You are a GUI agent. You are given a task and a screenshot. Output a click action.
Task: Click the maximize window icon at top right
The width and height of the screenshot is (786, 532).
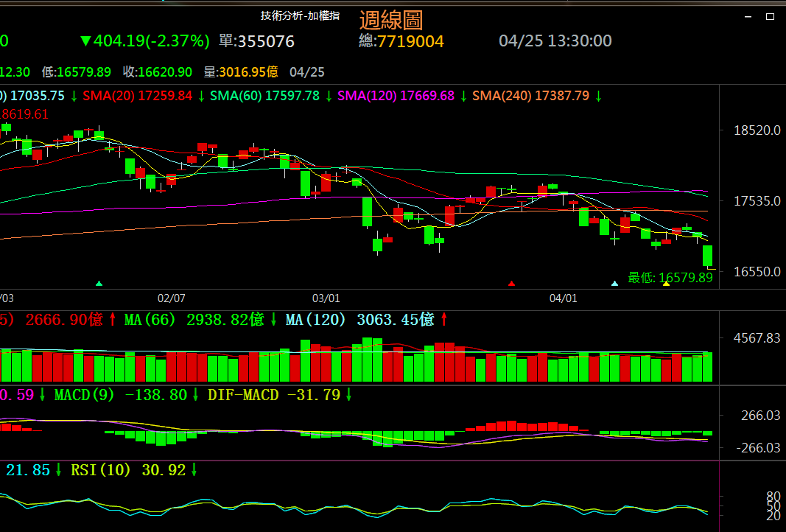tap(771, 16)
